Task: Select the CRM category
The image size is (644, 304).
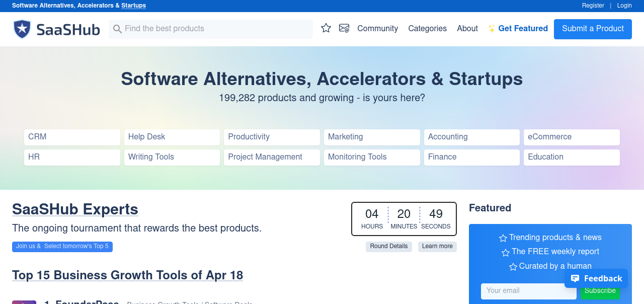Action: [72, 137]
